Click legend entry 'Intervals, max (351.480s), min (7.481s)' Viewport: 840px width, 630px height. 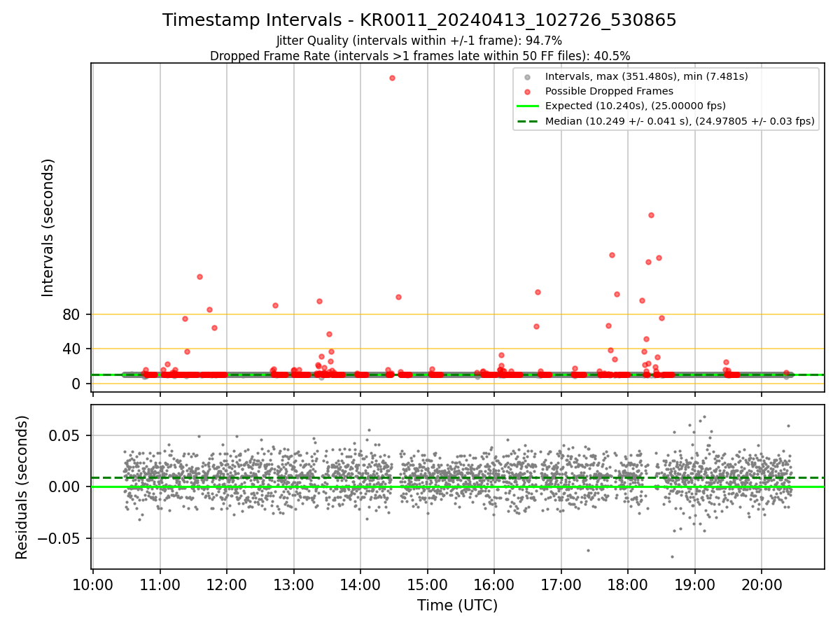pos(646,76)
